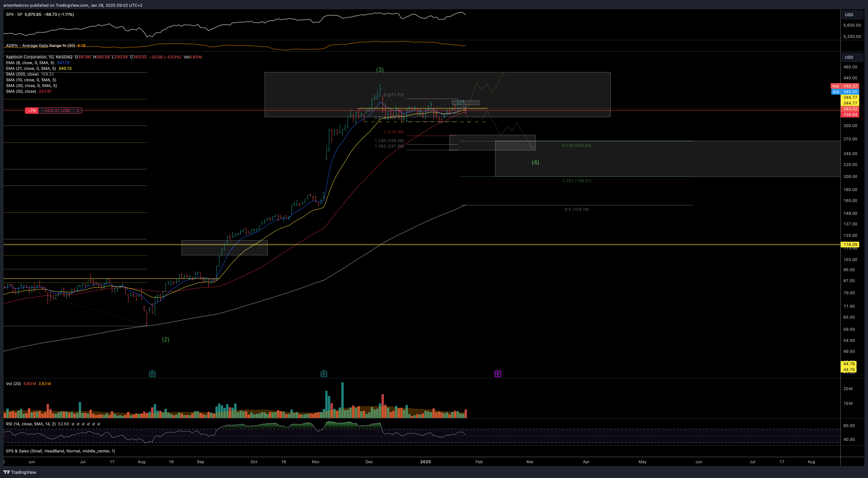Select the EPS & Sales indicator legend
The width and height of the screenshot is (868, 478).
(60, 451)
